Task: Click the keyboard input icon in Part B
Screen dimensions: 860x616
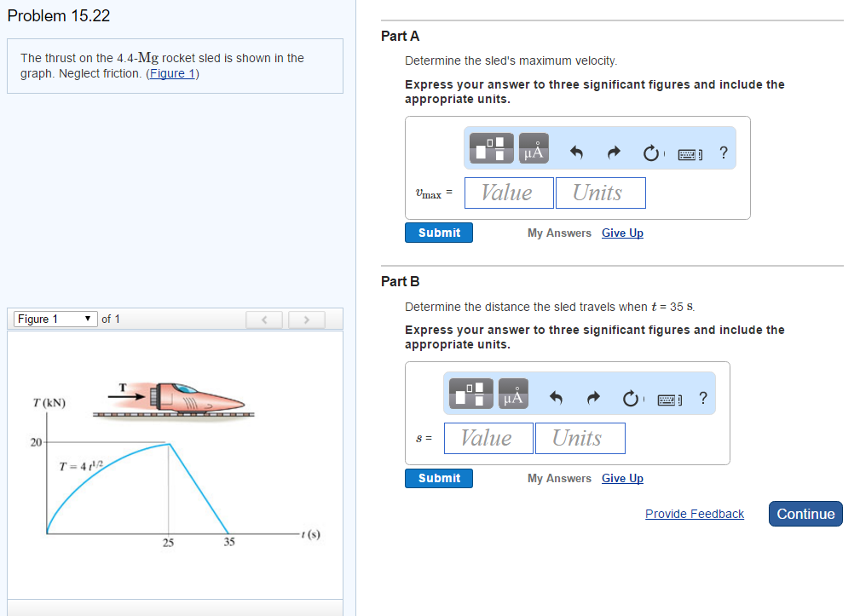Action: [x=669, y=396]
